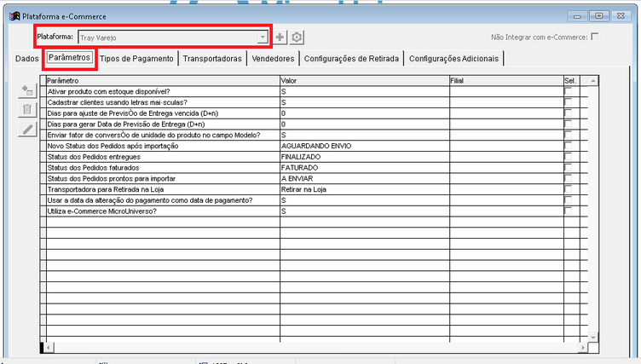Viewport: 641px width, 364px height.
Task: Check Sel. box for Ativar produto com estoque
Action: (569, 91)
